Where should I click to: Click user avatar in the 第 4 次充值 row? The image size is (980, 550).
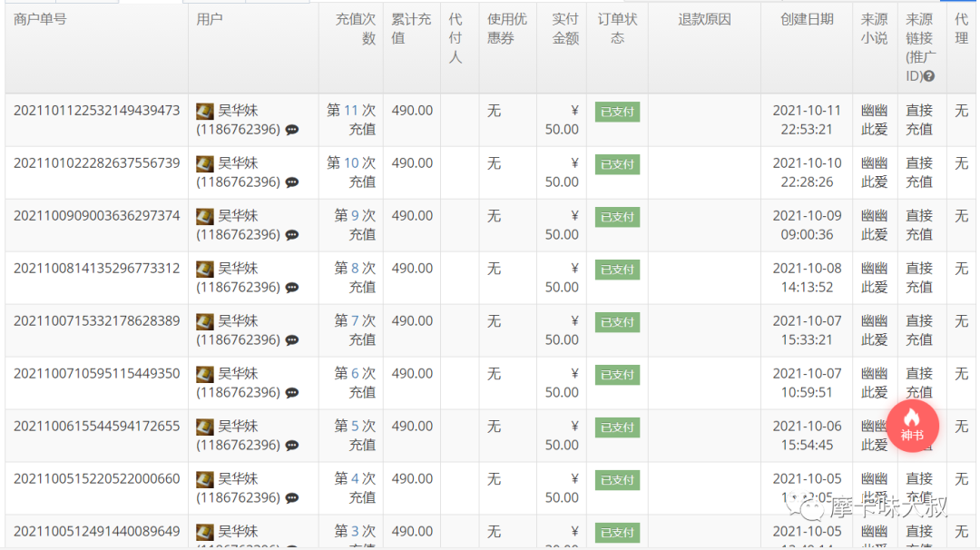pyautogui.click(x=205, y=478)
